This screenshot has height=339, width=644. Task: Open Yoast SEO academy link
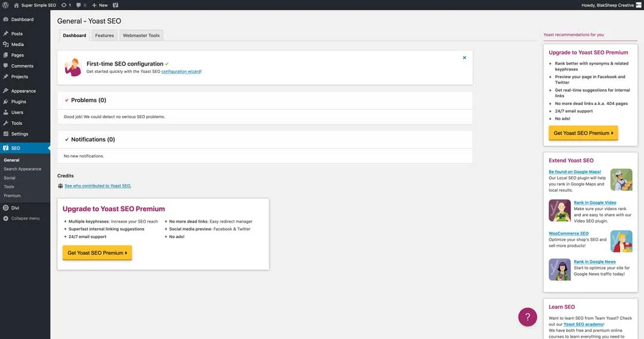click(x=583, y=324)
